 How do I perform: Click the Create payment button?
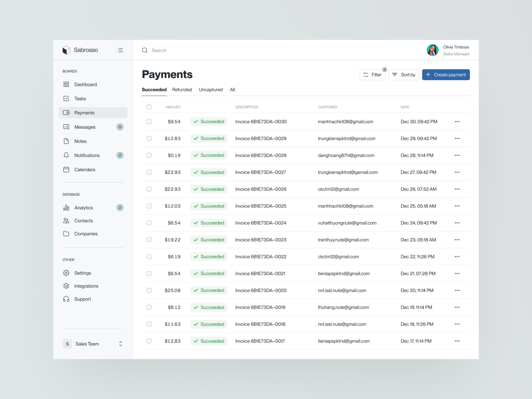click(x=446, y=74)
